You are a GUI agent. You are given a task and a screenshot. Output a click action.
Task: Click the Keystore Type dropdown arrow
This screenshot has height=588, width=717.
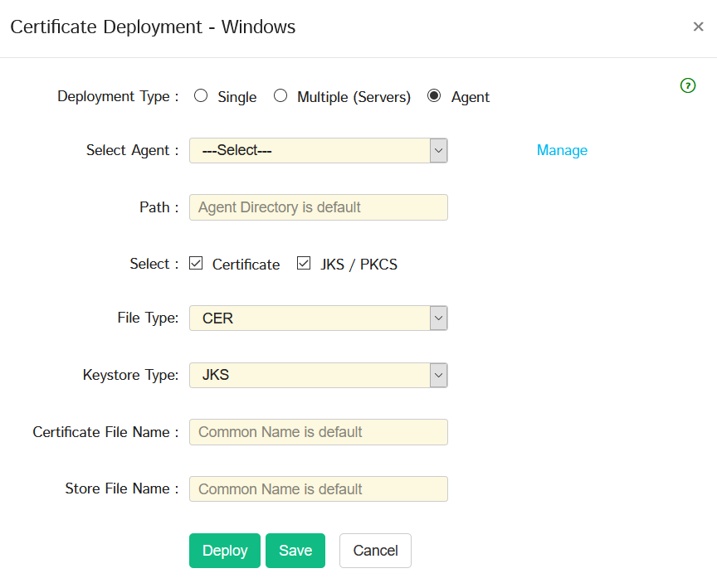coord(439,375)
